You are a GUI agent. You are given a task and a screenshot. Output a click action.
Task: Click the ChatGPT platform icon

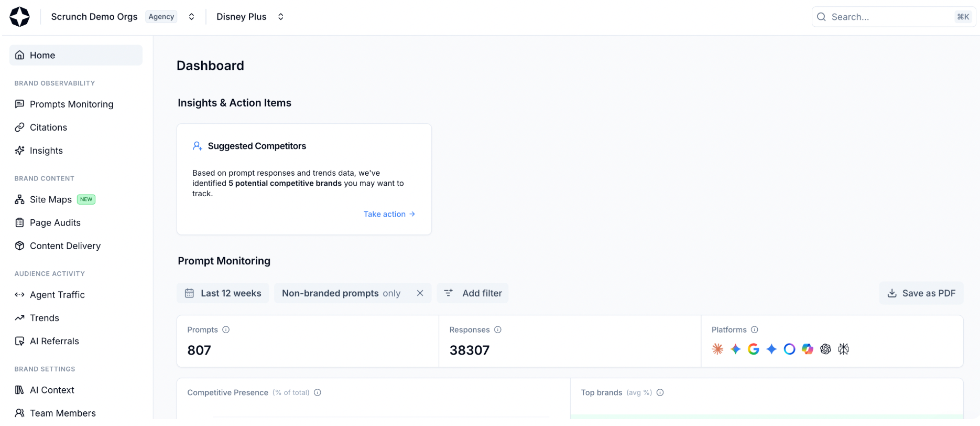tap(825, 349)
